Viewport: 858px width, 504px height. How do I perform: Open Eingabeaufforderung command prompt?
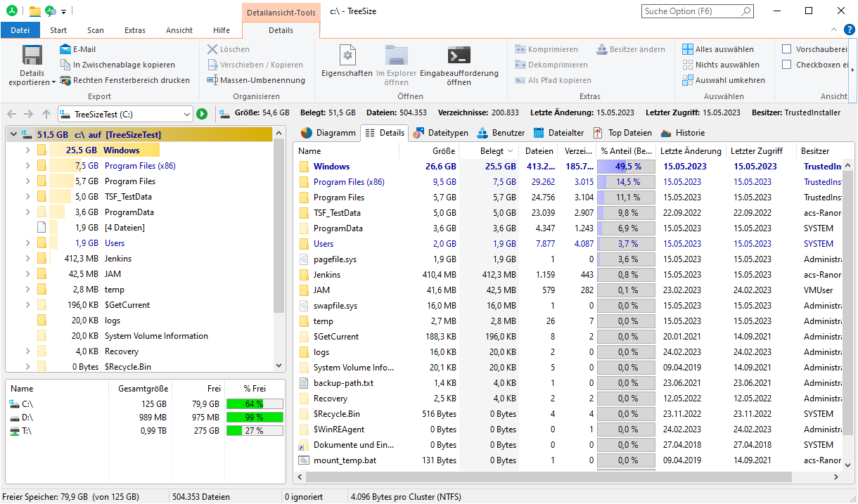point(459,65)
